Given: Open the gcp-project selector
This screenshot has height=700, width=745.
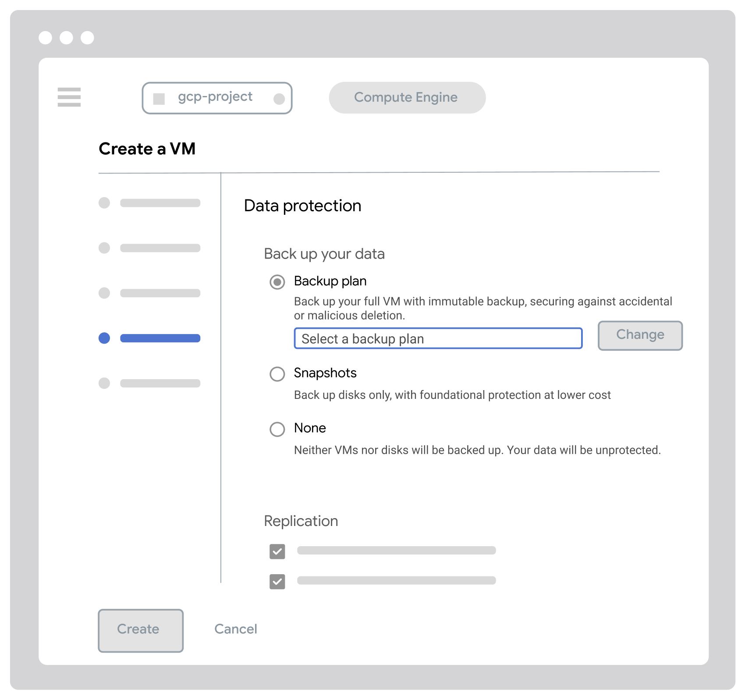Looking at the screenshot, I should (217, 97).
